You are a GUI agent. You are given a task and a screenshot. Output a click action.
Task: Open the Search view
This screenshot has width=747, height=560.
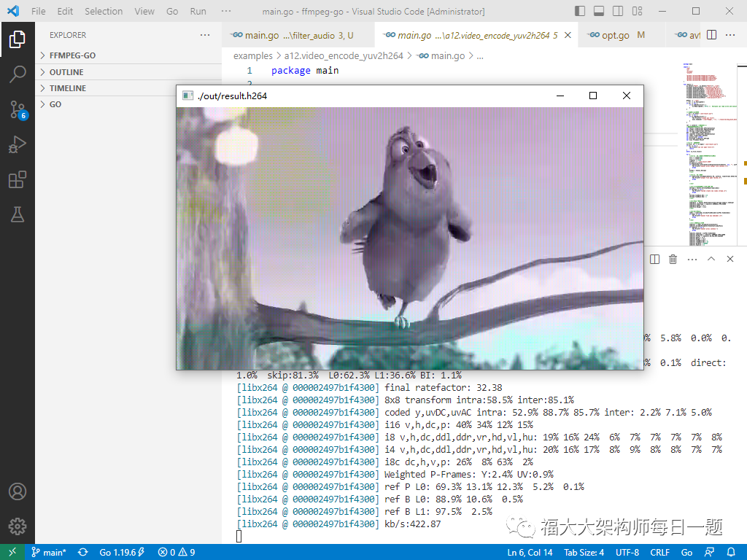18,75
